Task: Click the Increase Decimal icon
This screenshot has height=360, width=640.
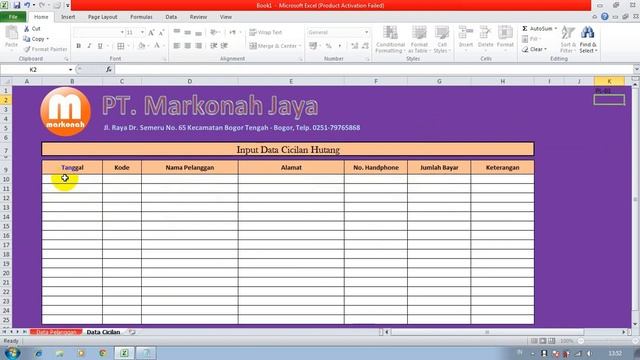Action: click(x=355, y=46)
